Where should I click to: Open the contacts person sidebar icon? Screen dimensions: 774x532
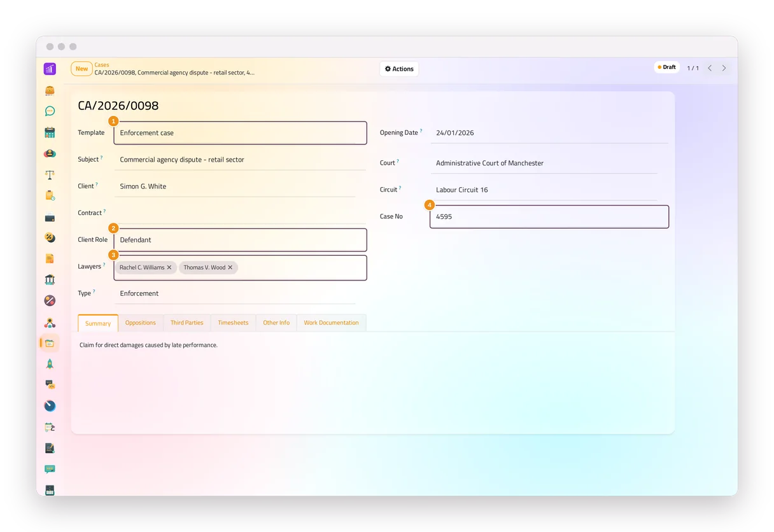[x=50, y=153]
